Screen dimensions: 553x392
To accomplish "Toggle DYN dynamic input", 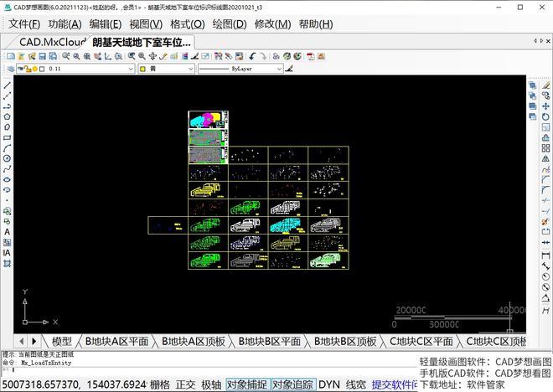I will click(329, 384).
